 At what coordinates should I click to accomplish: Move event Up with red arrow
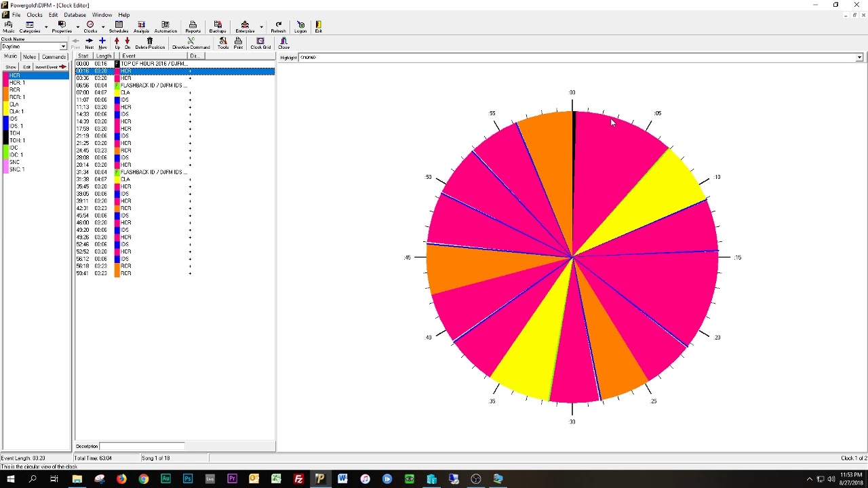(x=117, y=43)
